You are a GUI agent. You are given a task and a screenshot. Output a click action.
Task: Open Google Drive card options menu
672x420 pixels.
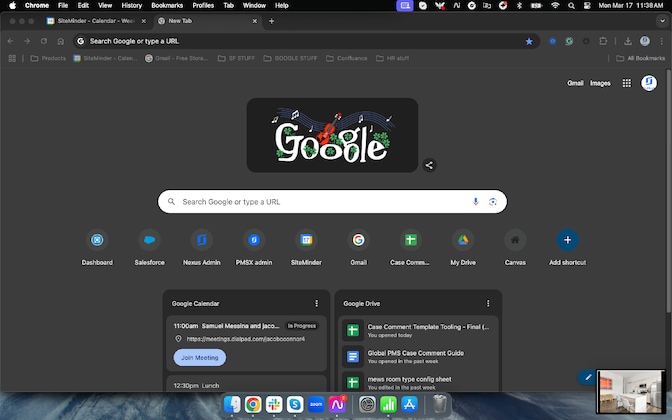[488, 303]
